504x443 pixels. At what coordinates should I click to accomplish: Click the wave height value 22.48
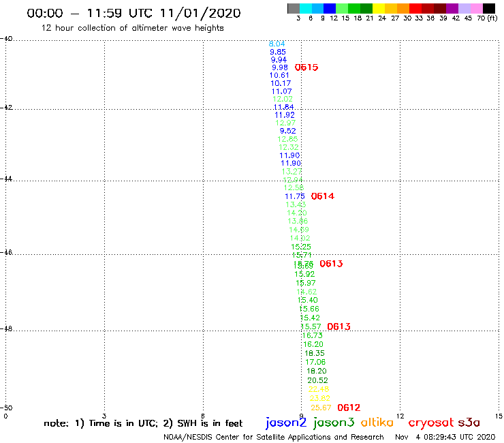(319, 389)
